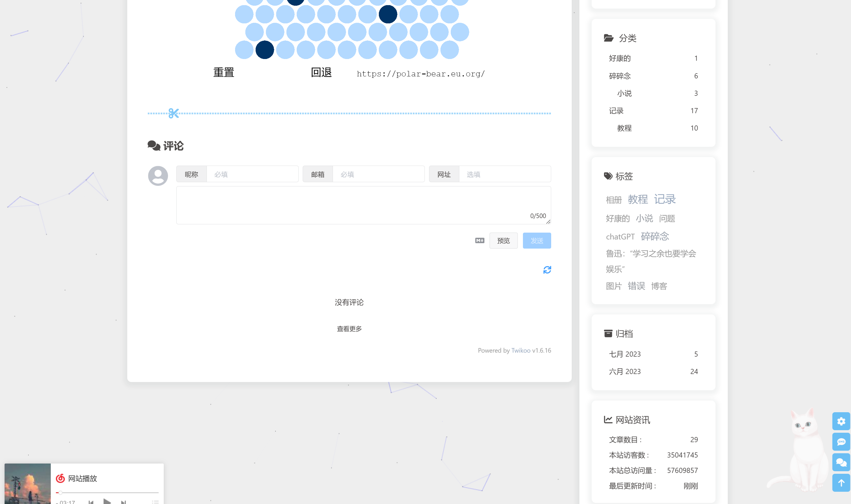Viewport: 851px width, 504px height.
Task: Click the Markdown support icon
Action: (480, 240)
